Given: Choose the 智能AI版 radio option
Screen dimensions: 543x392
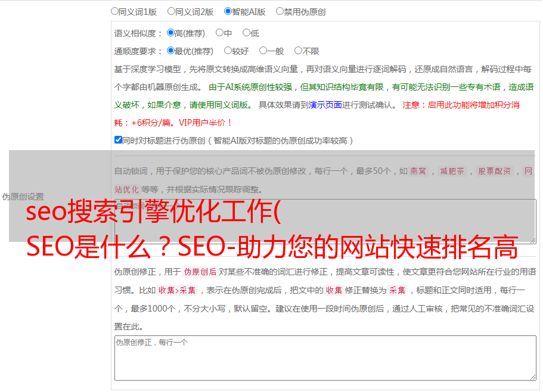Looking at the screenshot, I should 228,11.
